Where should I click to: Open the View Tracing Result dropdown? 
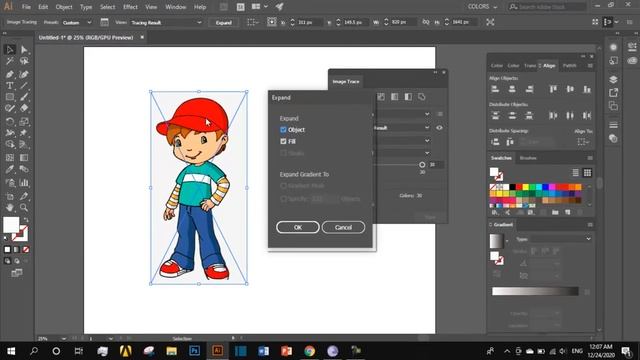pyautogui.click(x=166, y=22)
